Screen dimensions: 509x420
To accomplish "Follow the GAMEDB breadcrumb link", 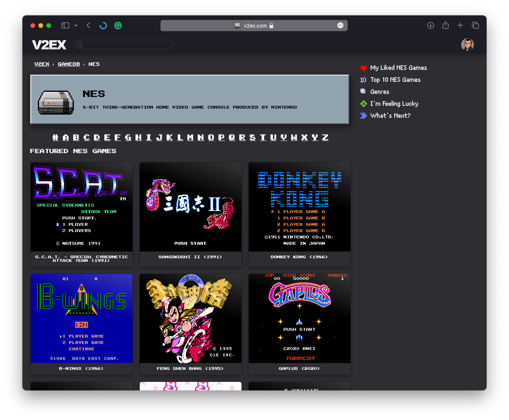I will click(69, 64).
